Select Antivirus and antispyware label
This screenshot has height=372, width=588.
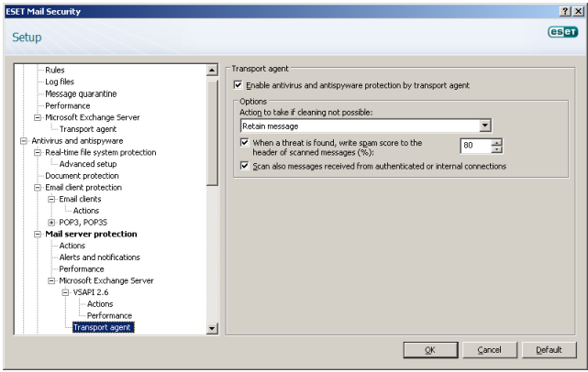pos(77,141)
